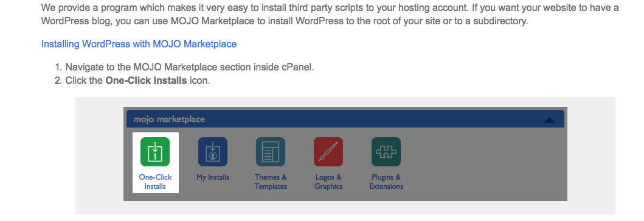Click the WordPress blog sentence in intro paragraph
The image size is (644, 221).
point(284,21)
